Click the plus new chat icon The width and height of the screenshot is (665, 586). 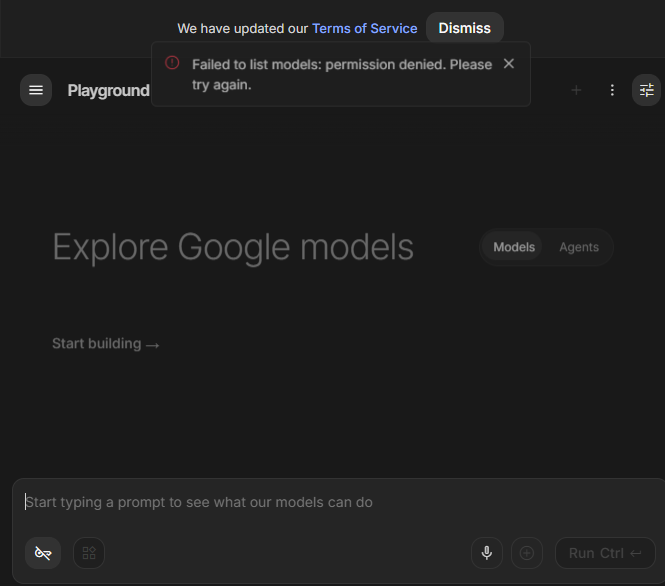[576, 90]
